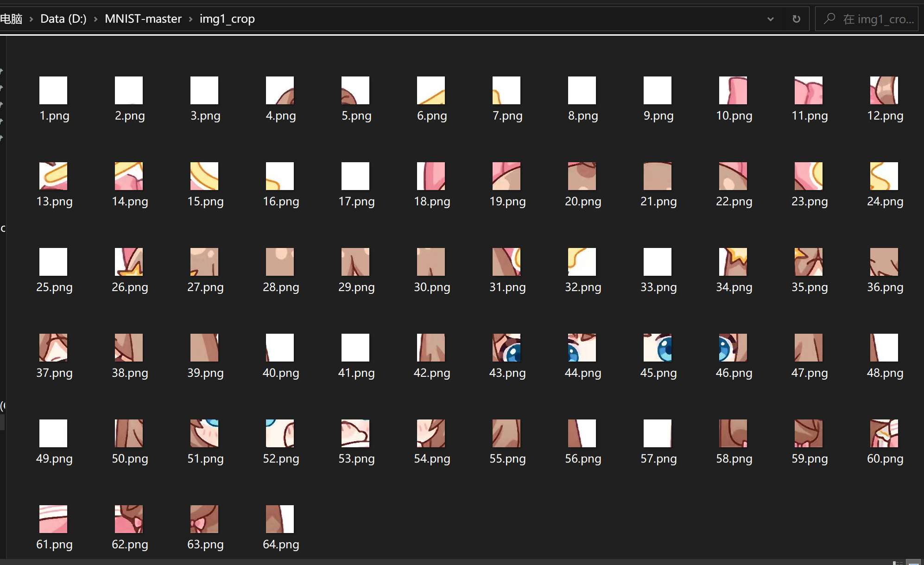Image resolution: width=924 pixels, height=565 pixels.
Task: Click the file name 33.png
Action: coord(658,287)
